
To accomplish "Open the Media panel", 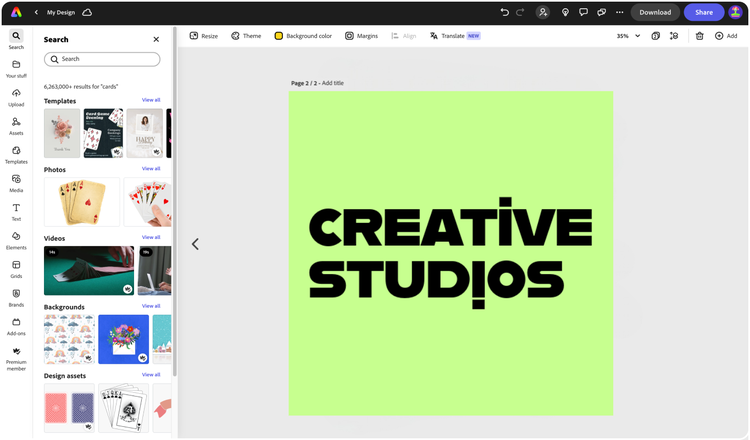I will click(16, 183).
